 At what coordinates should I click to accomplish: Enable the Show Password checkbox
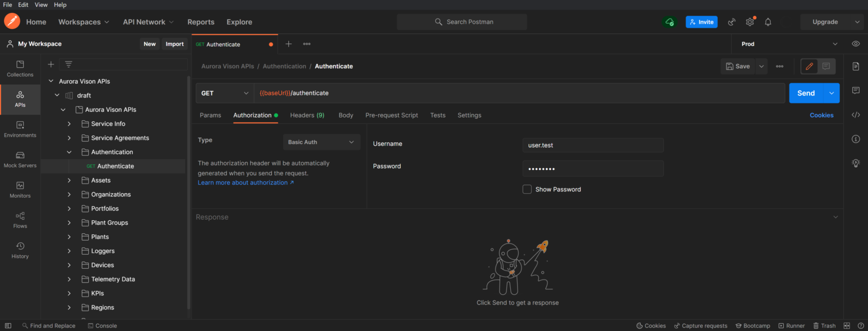[x=527, y=189]
